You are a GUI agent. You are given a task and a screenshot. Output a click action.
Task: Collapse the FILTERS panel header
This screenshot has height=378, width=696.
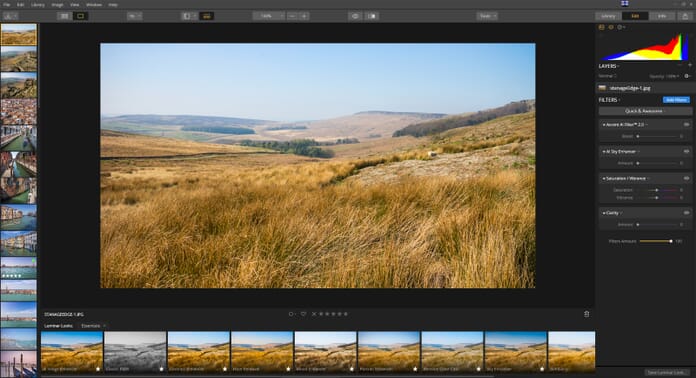[609, 100]
